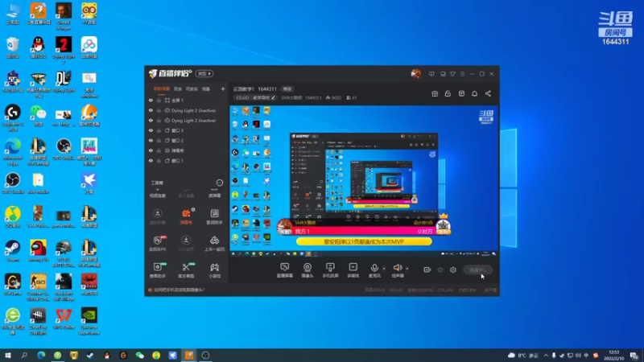The image size is (644, 362).
Task: Open the mini games gamepad tool
Action: (214, 270)
